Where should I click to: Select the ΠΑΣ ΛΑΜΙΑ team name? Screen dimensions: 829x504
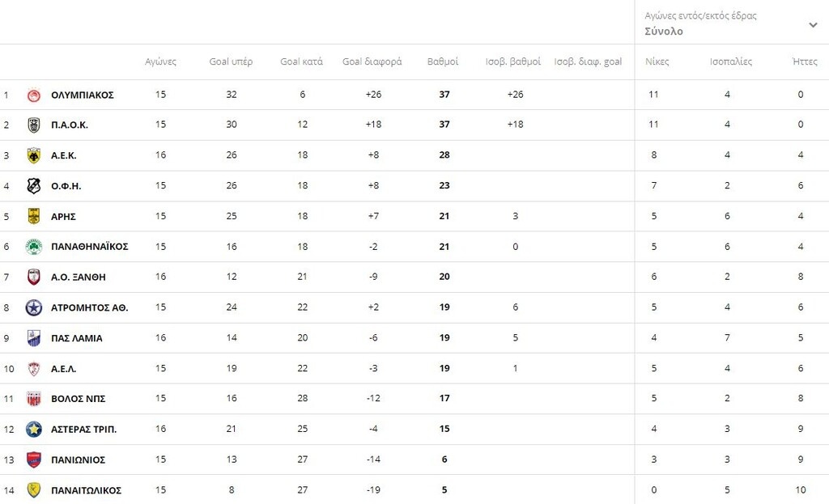pyautogui.click(x=76, y=338)
